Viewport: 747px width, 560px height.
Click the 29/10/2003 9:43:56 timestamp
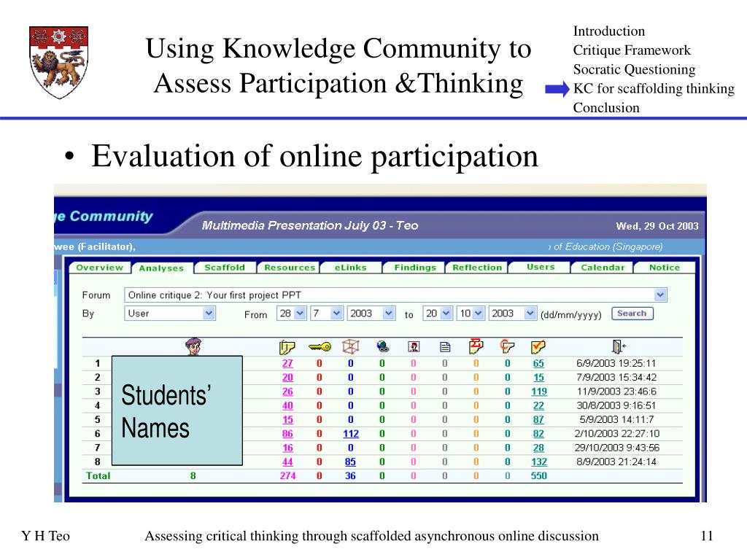coord(616,448)
